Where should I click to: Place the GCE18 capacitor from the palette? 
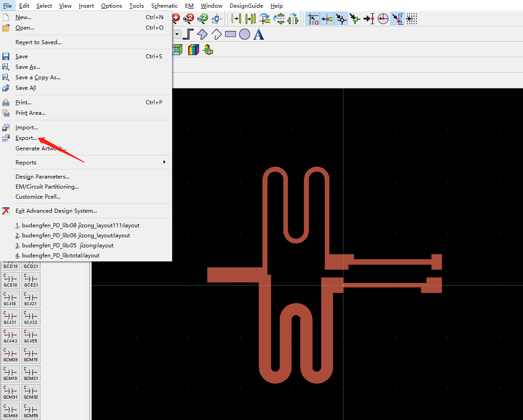10,281
